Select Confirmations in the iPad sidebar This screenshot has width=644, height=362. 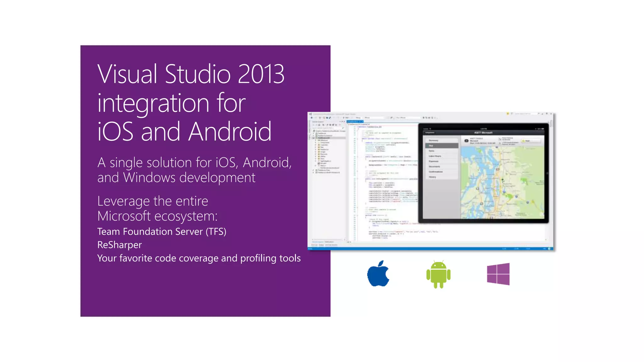[x=441, y=172]
